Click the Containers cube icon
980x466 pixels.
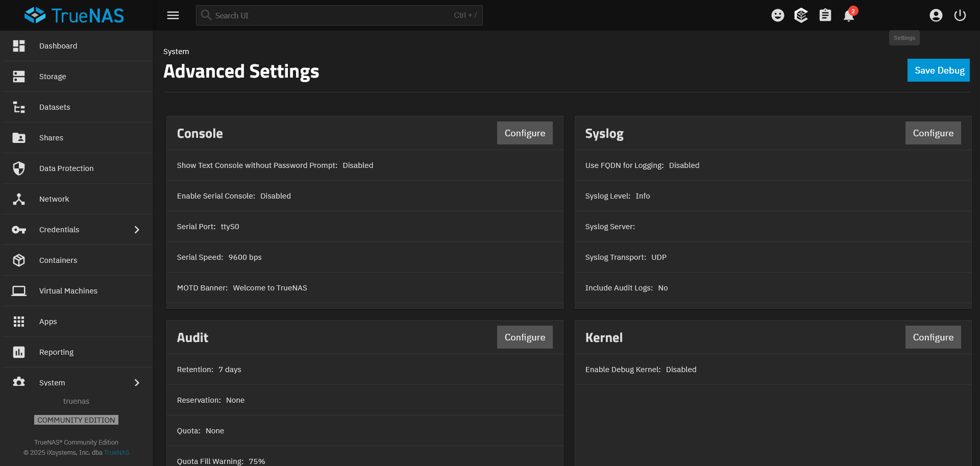(19, 260)
